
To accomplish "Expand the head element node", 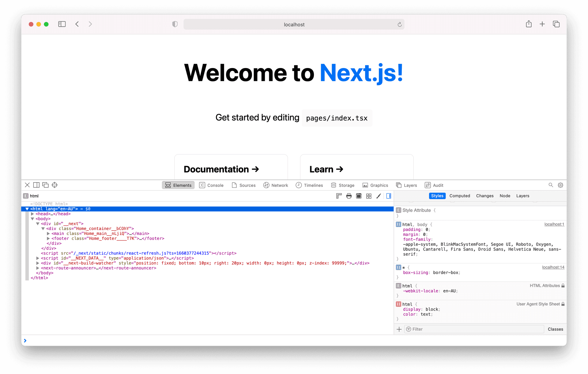I will [x=33, y=214].
